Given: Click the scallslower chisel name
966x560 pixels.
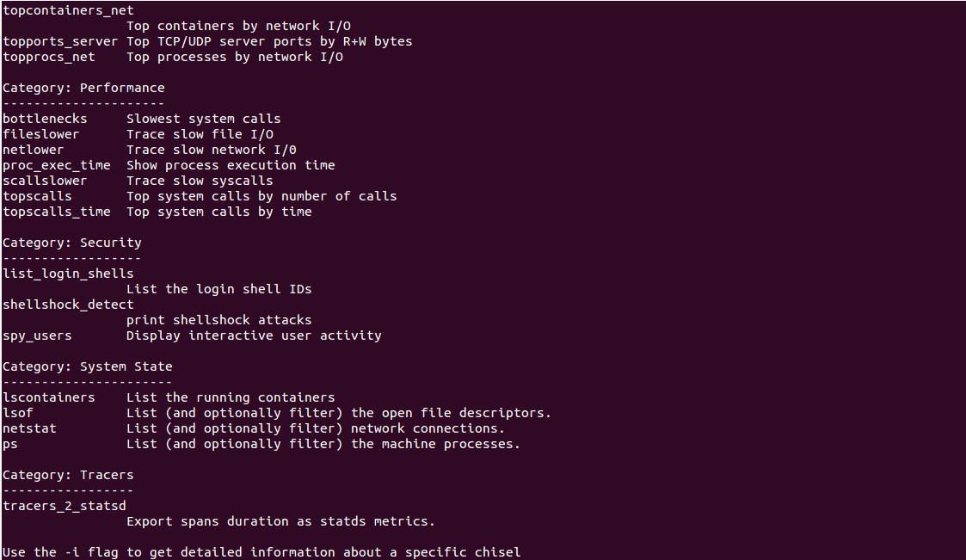Looking at the screenshot, I should click(x=45, y=181).
